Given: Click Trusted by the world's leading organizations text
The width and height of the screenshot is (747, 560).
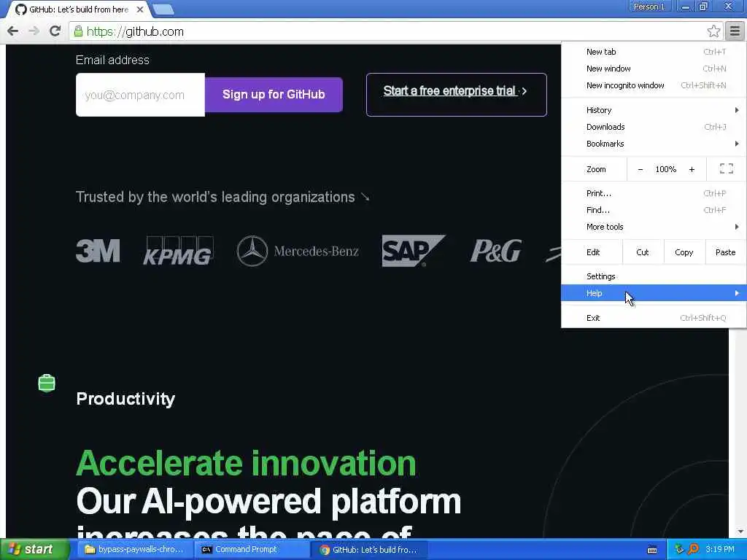Looking at the screenshot, I should pos(215,197).
